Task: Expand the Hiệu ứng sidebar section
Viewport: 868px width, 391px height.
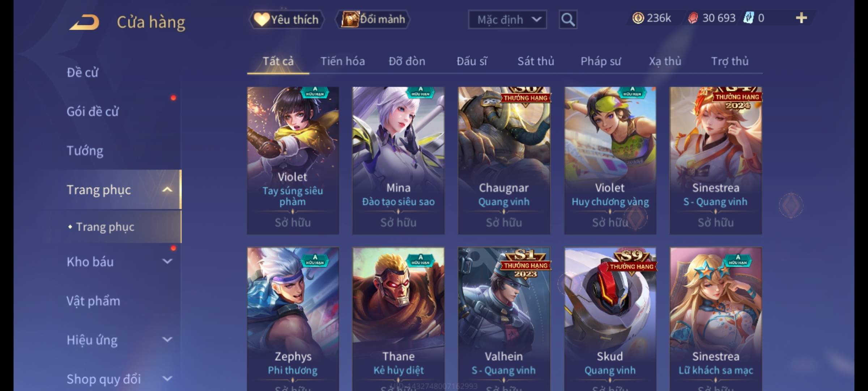Action: coord(167,340)
